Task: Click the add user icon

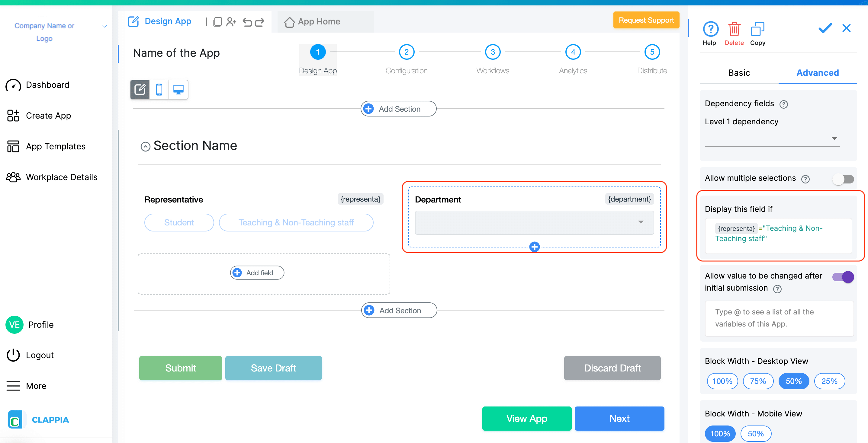Action: [231, 22]
